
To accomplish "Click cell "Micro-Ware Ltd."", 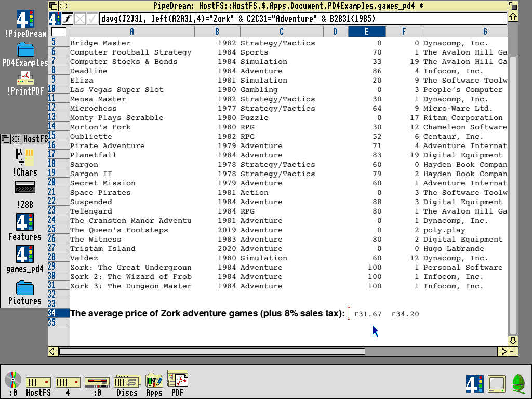I will coord(458,109).
